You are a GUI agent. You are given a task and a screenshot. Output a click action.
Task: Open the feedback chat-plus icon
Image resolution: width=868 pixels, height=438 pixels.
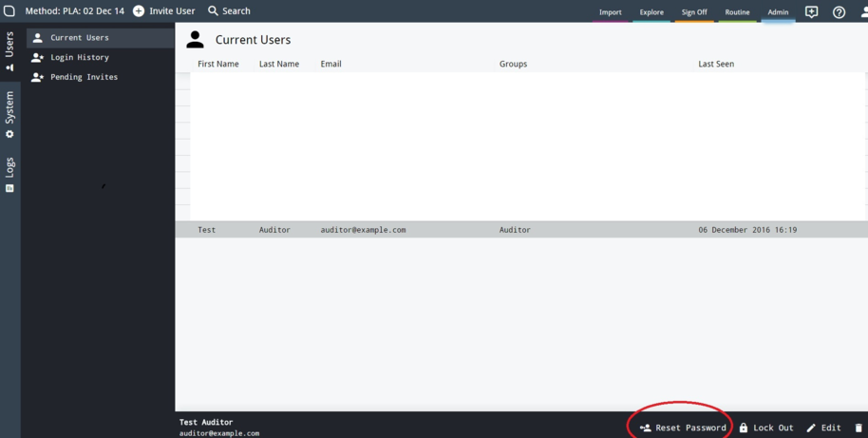811,12
